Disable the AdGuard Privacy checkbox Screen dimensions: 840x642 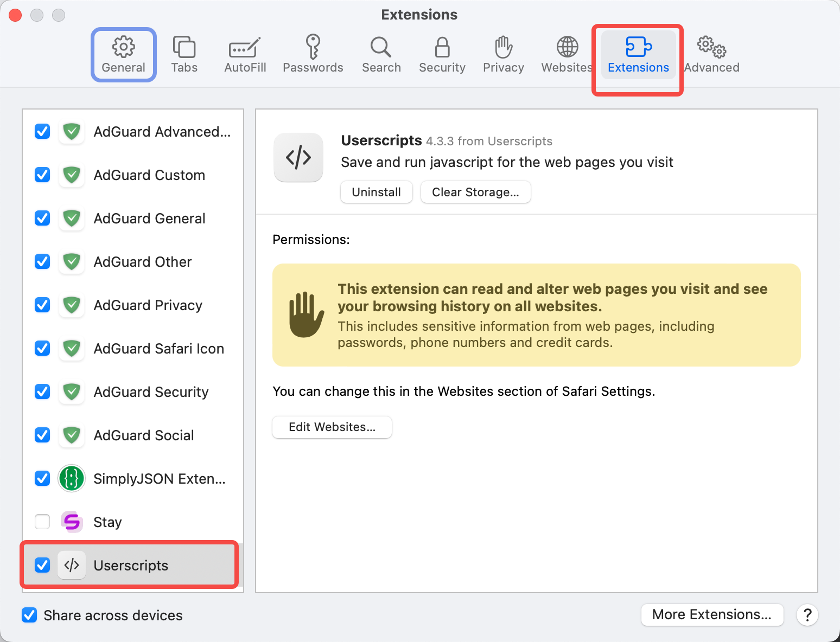click(x=42, y=305)
